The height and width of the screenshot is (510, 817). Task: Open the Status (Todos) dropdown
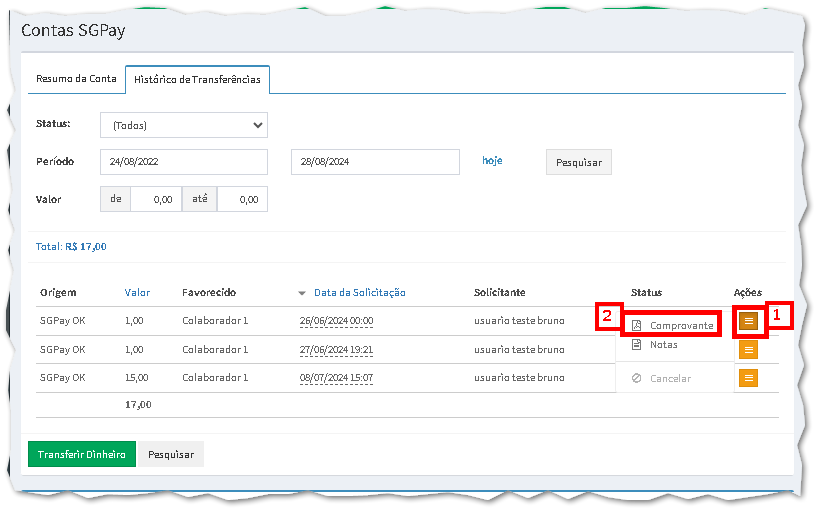coord(184,125)
